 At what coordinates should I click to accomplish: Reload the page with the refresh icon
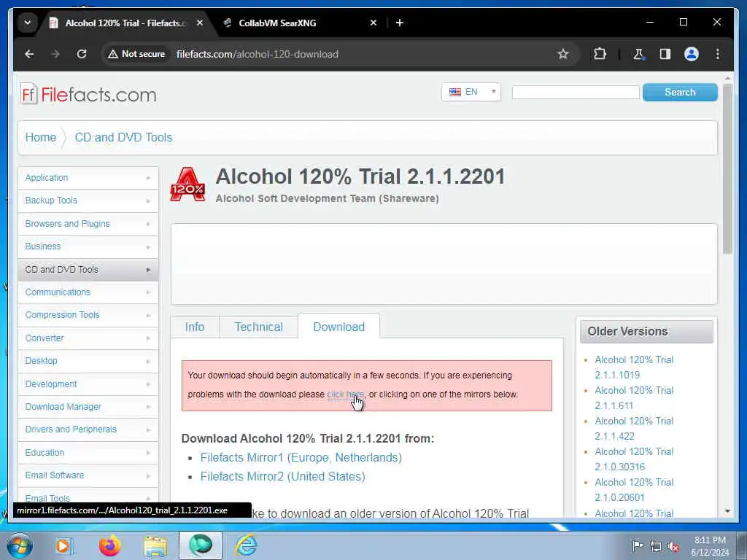pyautogui.click(x=82, y=54)
